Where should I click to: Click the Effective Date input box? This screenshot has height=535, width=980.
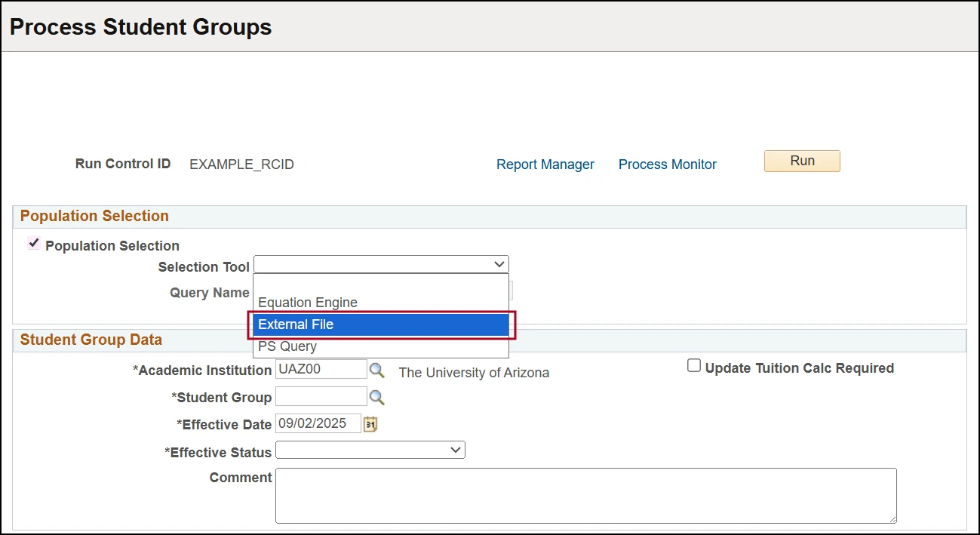(318, 424)
